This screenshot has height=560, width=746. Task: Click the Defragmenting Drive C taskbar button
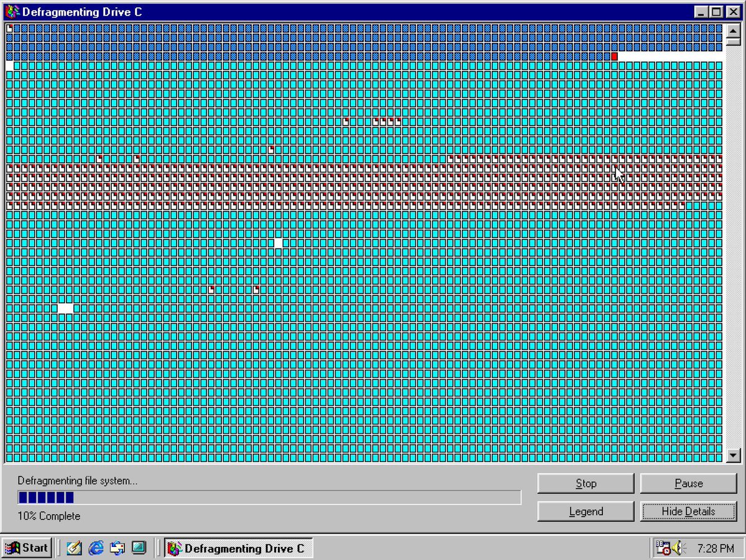[239, 548]
